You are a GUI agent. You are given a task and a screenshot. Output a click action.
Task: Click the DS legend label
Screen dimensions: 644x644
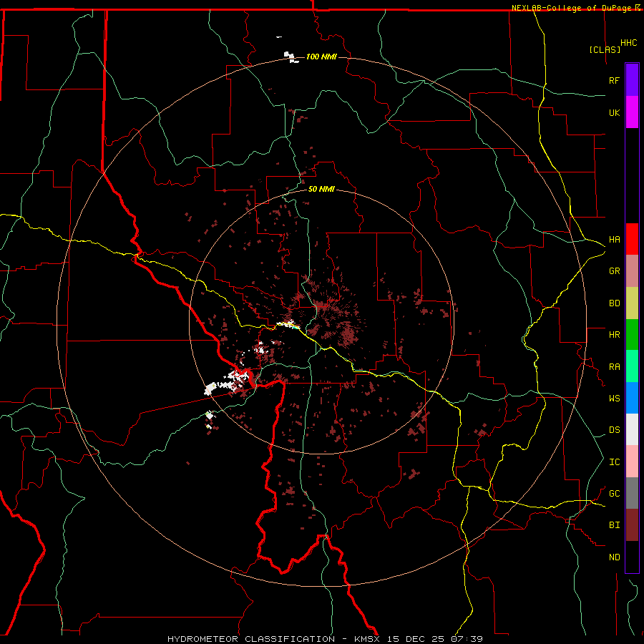click(x=614, y=430)
